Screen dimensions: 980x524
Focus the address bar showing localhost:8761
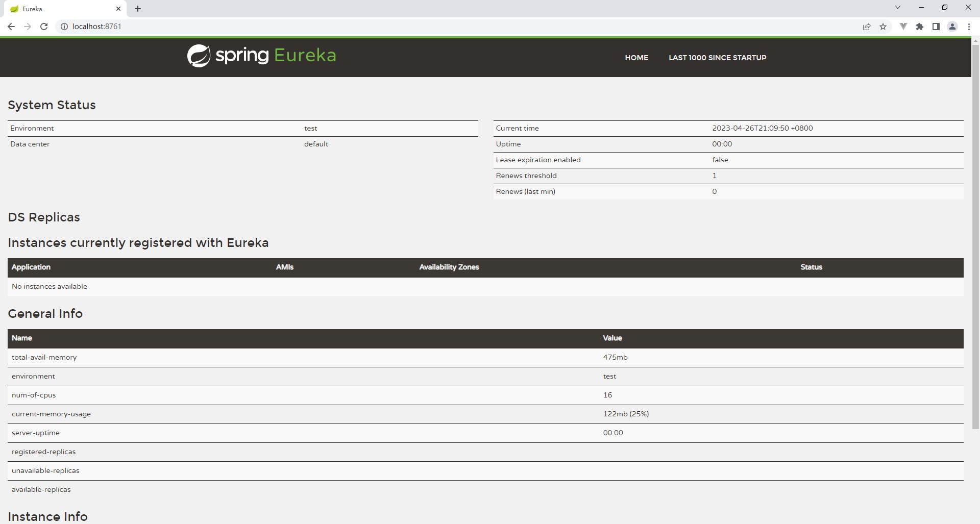(459, 27)
